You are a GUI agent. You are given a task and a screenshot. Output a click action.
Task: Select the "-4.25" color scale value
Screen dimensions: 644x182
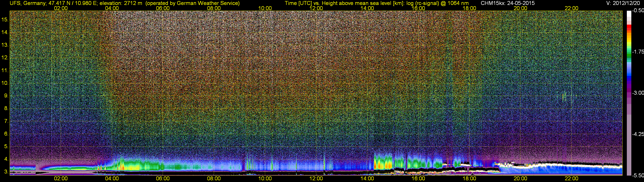(638, 134)
